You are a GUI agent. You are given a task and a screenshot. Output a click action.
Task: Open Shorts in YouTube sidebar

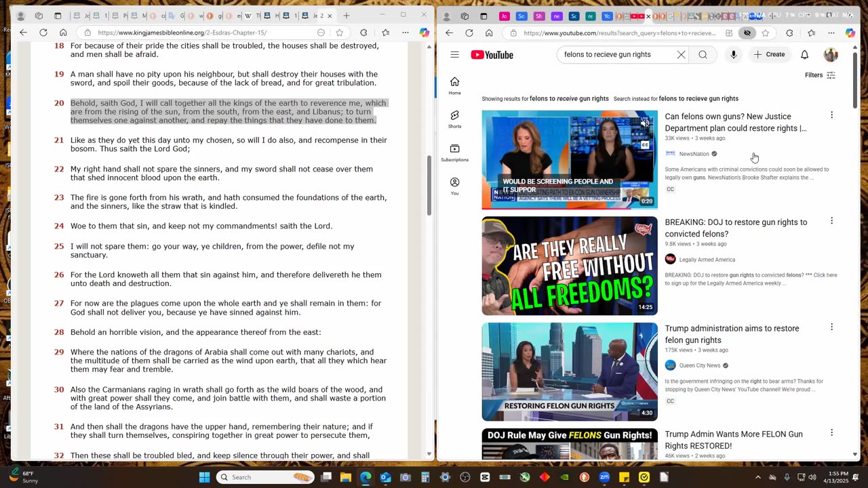(x=454, y=119)
